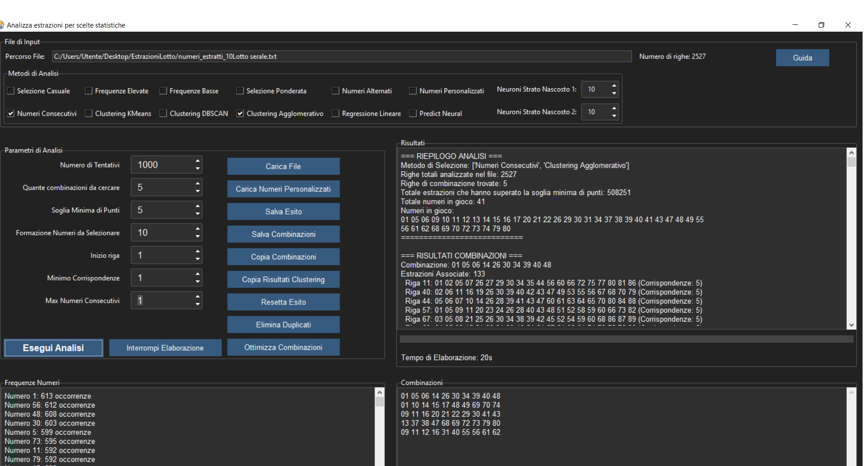
Task: Open the Guida help button
Action: 802,58
